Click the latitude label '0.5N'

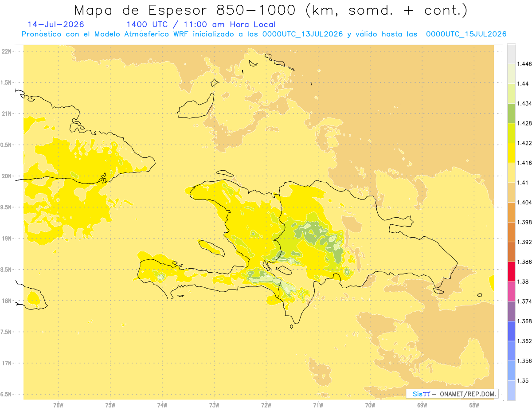pyautogui.click(x=7, y=145)
